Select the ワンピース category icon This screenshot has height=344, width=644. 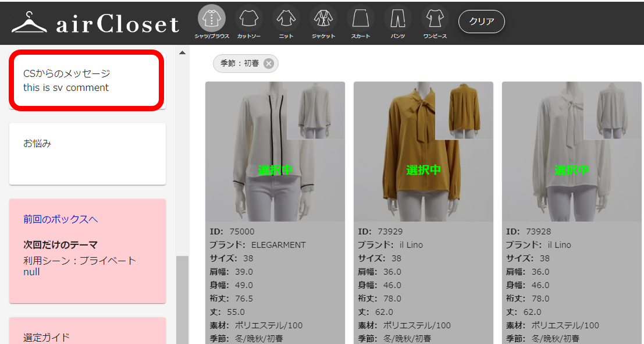point(435,19)
